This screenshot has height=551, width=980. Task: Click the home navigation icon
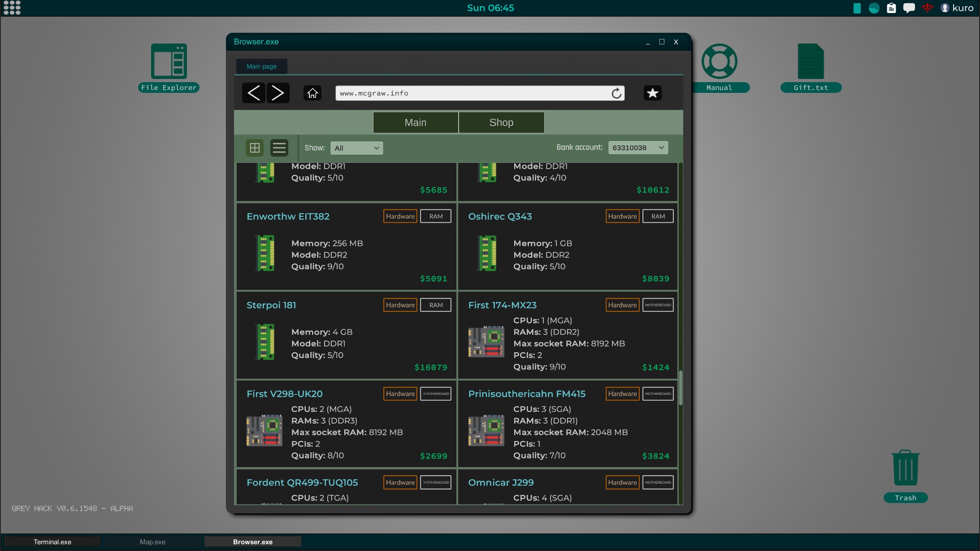[x=313, y=93]
